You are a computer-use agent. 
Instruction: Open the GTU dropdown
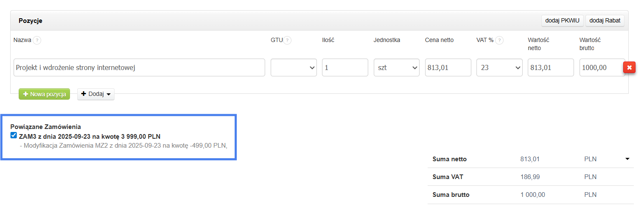click(294, 67)
